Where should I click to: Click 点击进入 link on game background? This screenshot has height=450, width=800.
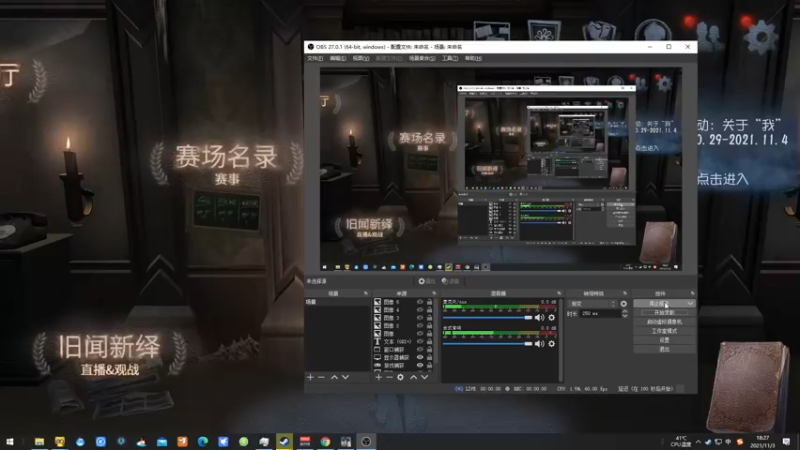(723, 179)
